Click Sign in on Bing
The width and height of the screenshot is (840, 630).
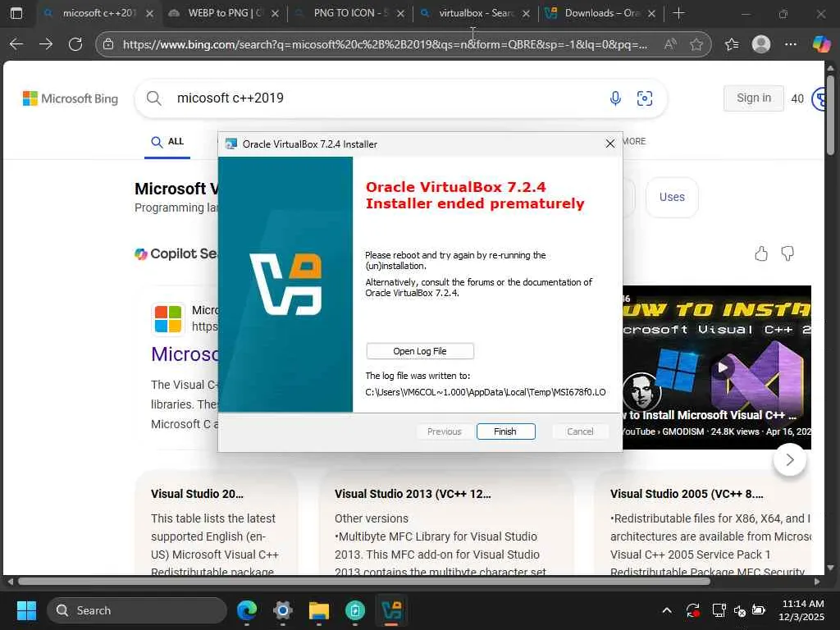click(x=753, y=98)
